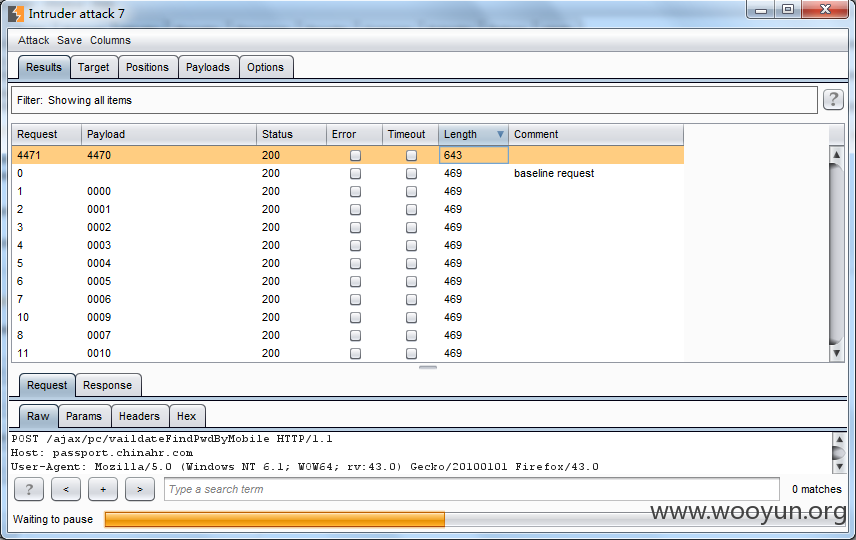Select row with payload 0002
The image size is (856, 540).
[348, 227]
